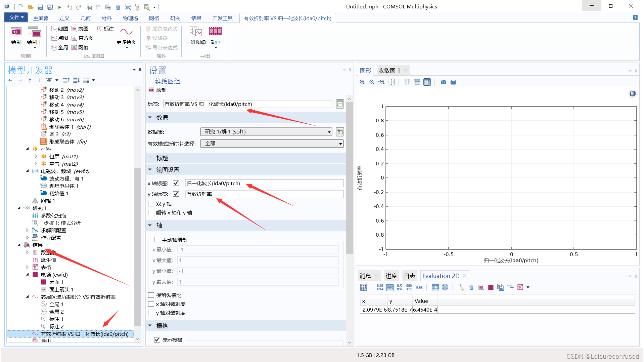This screenshot has width=644, height=362.
Task: Add a 直方图 (Histogram) plot
Action: click(83, 38)
